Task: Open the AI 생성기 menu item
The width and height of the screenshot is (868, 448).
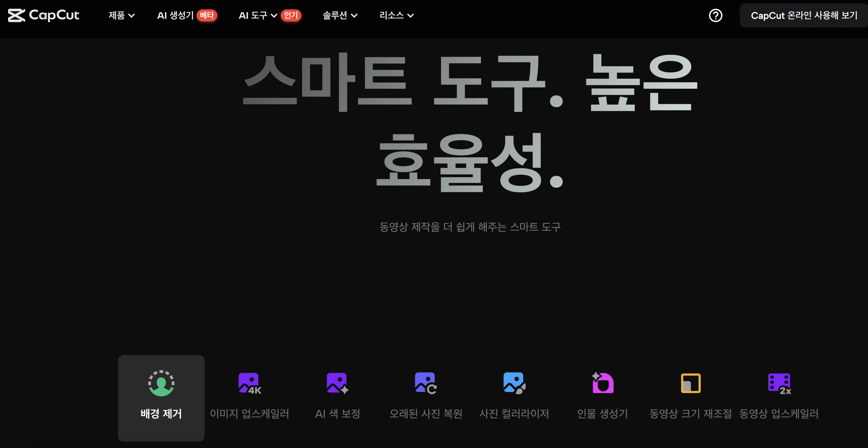Action: (x=175, y=15)
